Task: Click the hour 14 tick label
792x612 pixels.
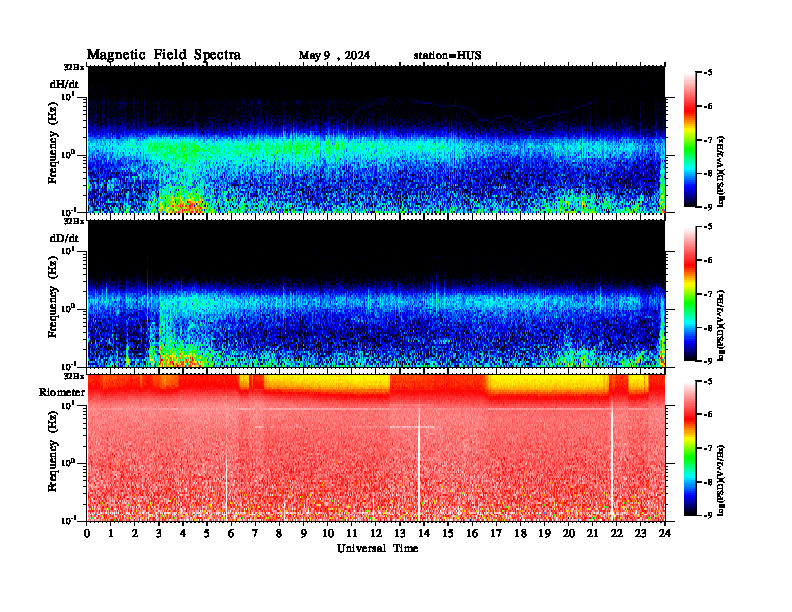Action: (424, 533)
